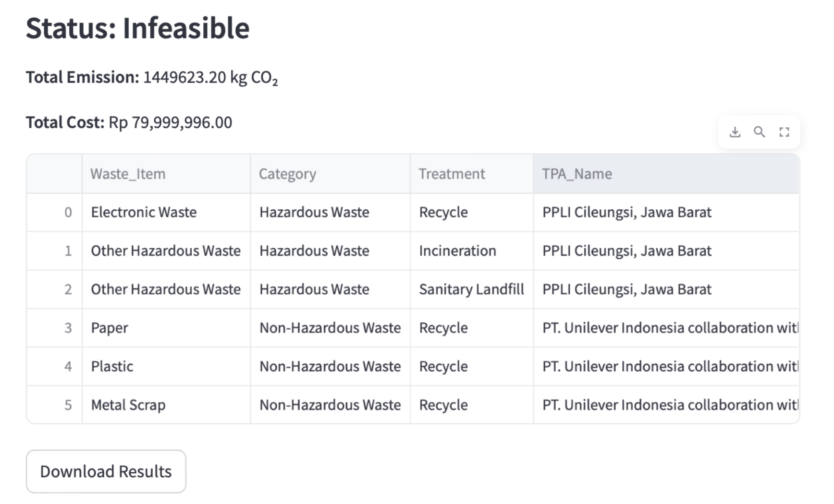
Task: Select the TPA_Name column header
Action: 666,174
